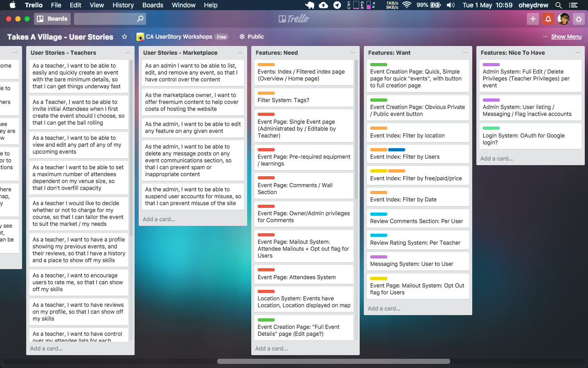This screenshot has height=368, width=588.
Task: Click purple label on Admin System: Full Edit card
Action: (491, 65)
